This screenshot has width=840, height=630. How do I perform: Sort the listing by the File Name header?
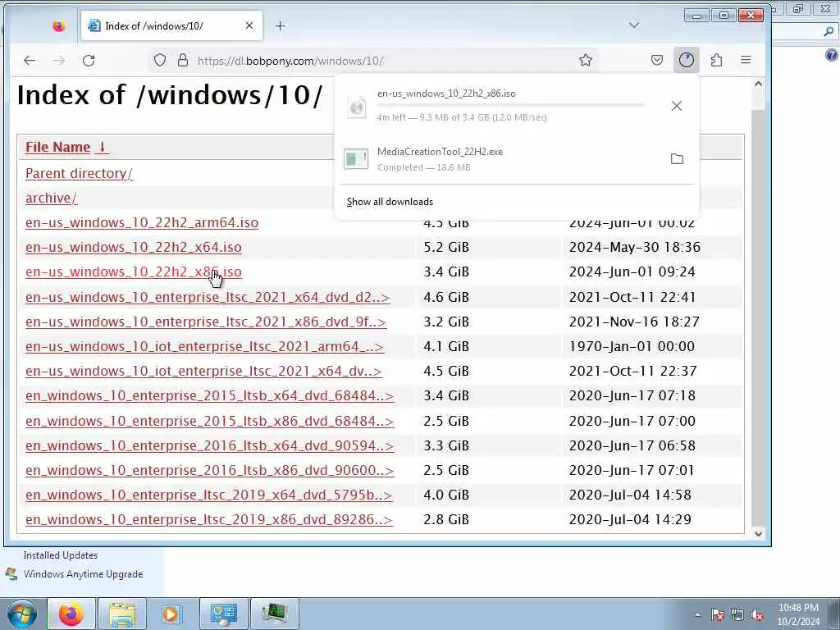(67, 148)
